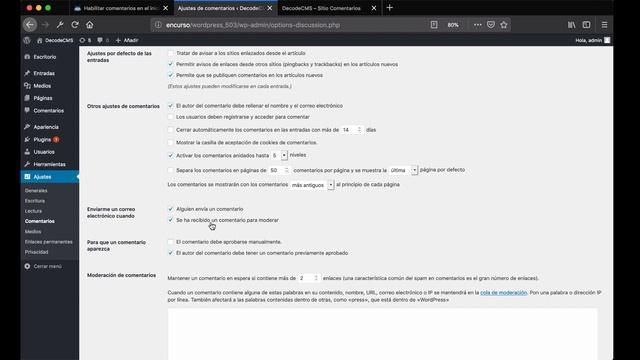
Task: Open the Firefox hamburger menu
Action: pyautogui.click(x=604, y=25)
